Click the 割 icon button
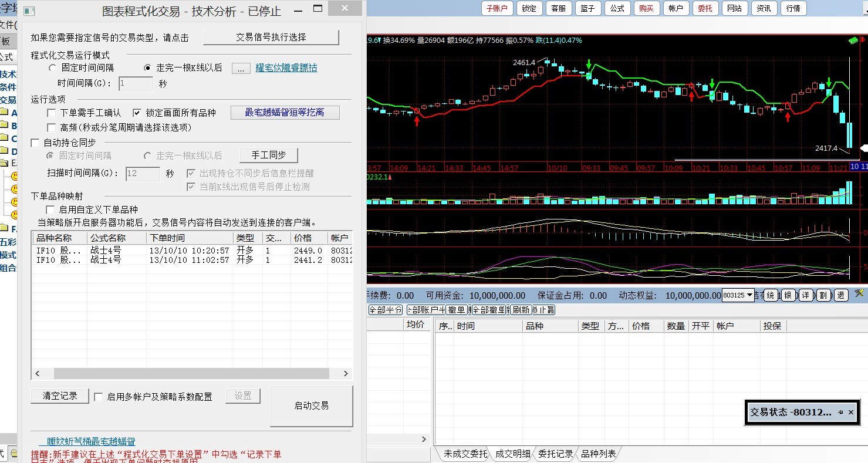 click(x=823, y=295)
